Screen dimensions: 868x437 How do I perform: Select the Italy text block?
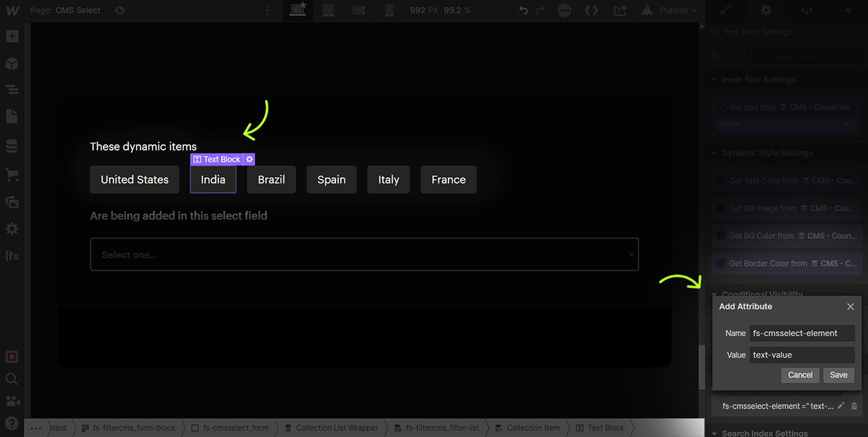point(388,179)
